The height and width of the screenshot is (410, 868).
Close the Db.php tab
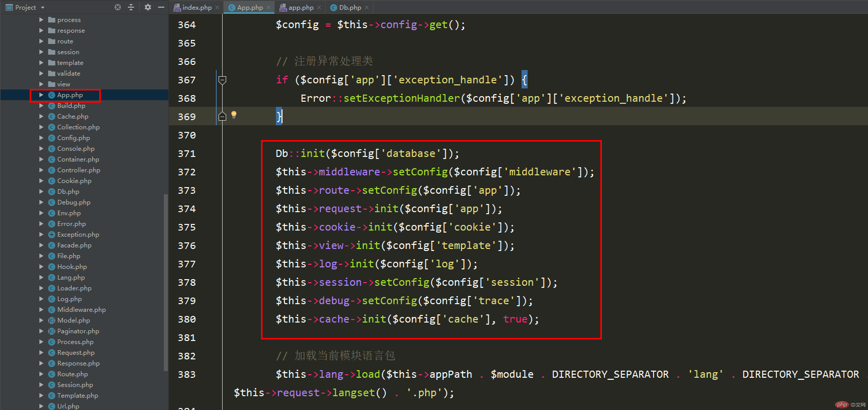coord(366,7)
